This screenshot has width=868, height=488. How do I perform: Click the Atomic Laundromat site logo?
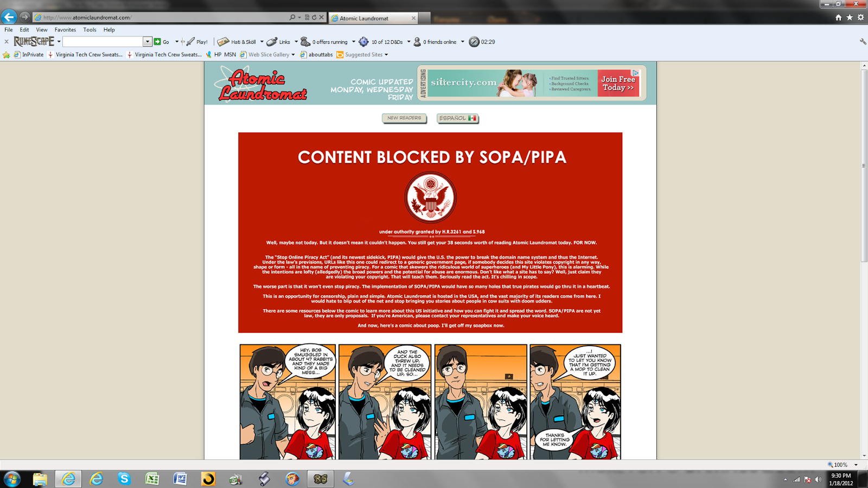pyautogui.click(x=262, y=84)
